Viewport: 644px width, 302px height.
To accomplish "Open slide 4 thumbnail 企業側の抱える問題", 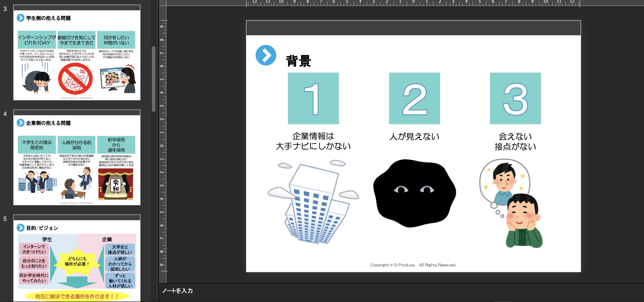I will [77, 157].
